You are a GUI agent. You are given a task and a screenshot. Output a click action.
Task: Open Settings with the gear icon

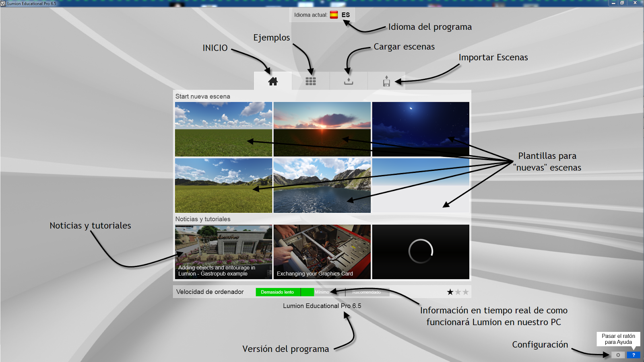click(x=618, y=355)
